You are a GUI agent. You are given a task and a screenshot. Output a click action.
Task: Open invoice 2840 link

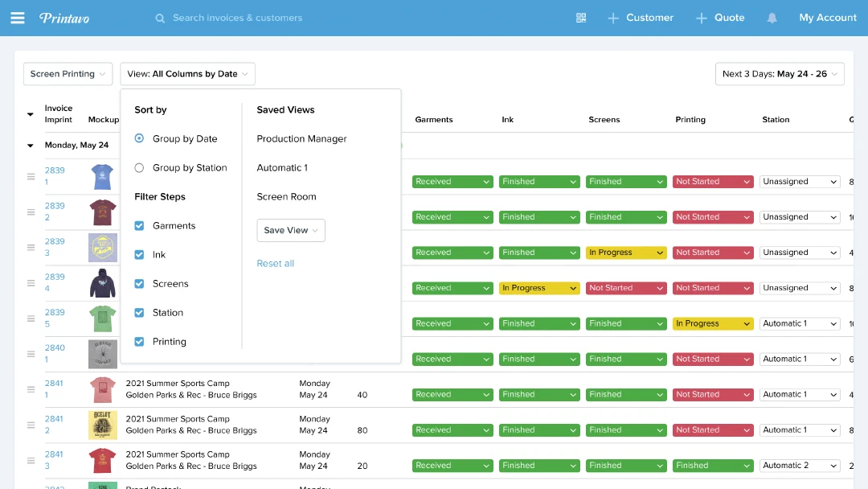[55, 347]
